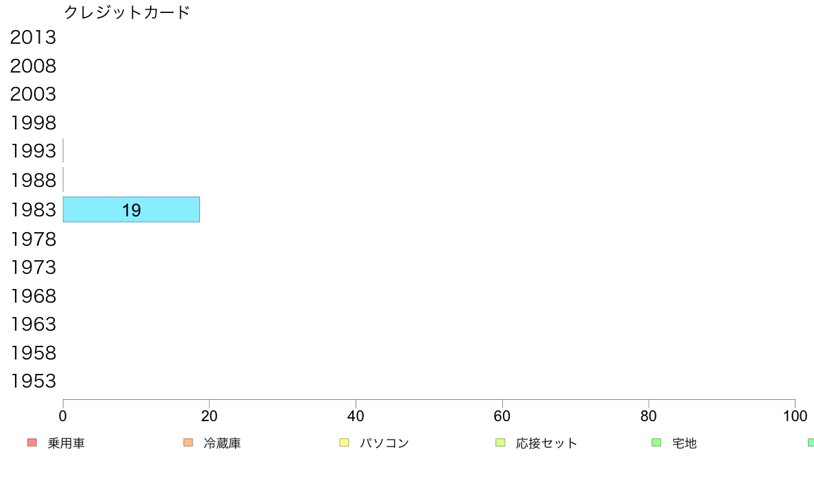Click the 1968 year label
The width and height of the screenshot is (814, 504).
pyautogui.click(x=33, y=296)
